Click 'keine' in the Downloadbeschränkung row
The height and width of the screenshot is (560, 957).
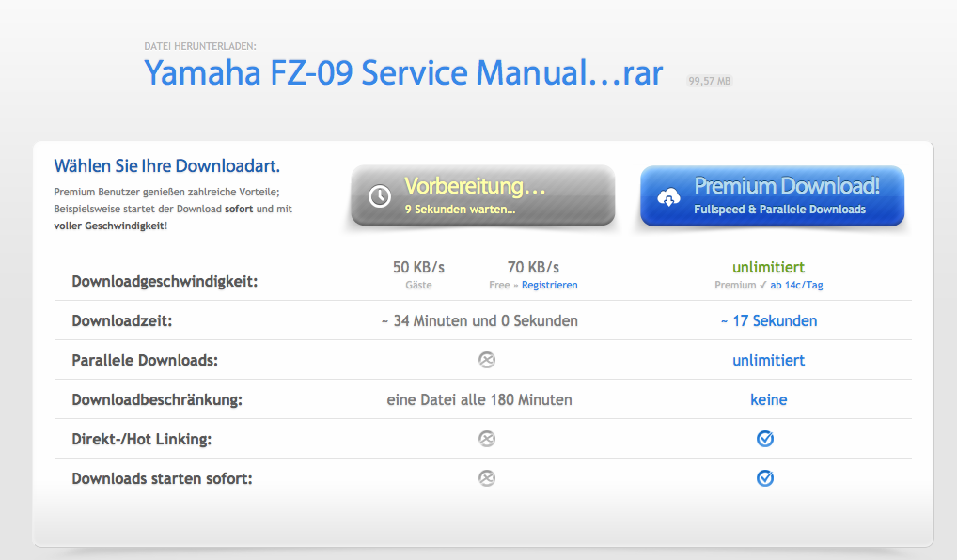(x=768, y=399)
